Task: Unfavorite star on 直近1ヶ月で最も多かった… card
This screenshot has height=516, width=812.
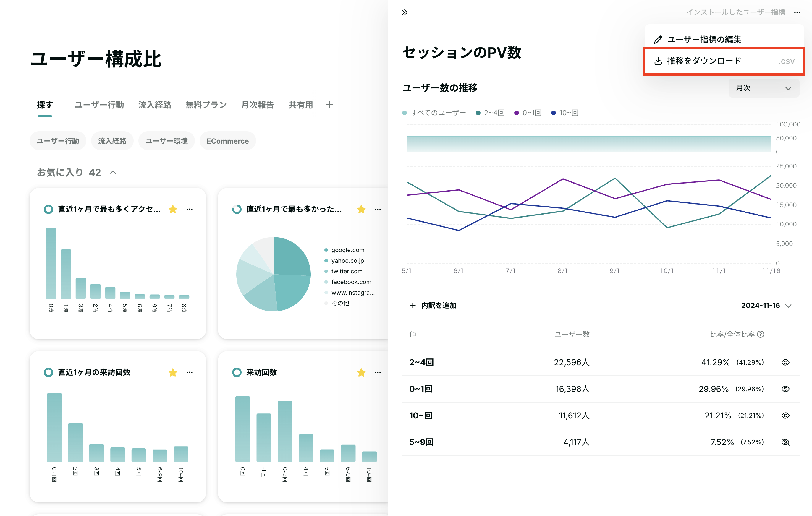Action: (361, 209)
